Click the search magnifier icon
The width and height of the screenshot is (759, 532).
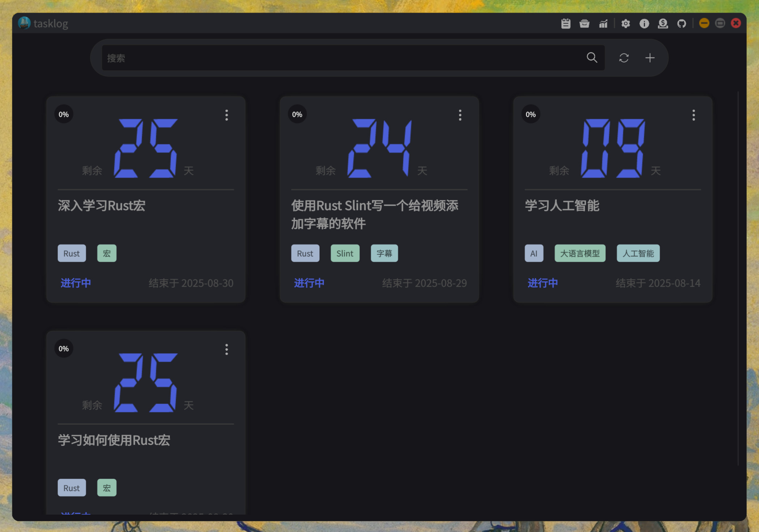[592, 57]
